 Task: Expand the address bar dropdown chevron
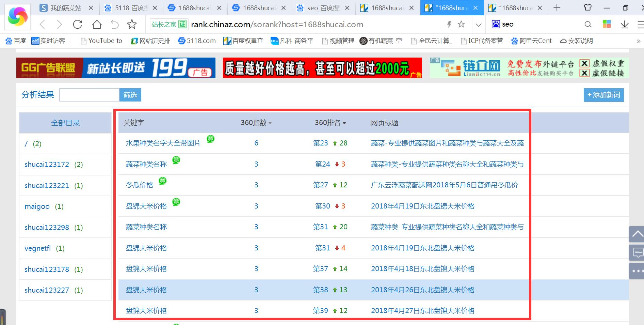click(x=479, y=25)
